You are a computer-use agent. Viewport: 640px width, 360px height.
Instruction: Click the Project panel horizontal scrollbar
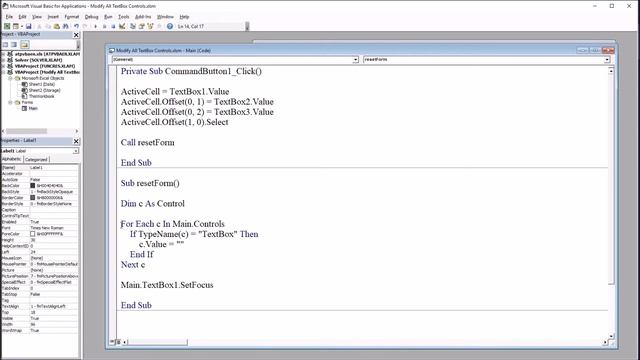point(40,131)
